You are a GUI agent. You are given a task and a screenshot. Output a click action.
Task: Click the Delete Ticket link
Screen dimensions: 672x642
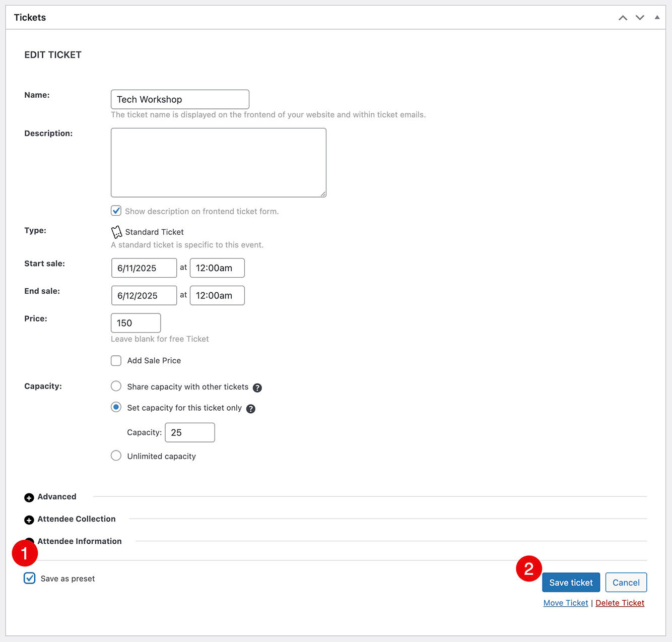(x=620, y=603)
